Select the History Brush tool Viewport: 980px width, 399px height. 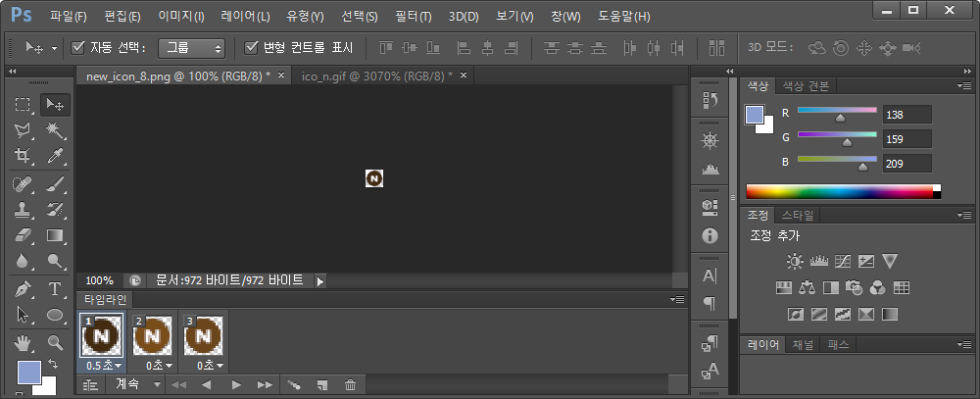(x=55, y=210)
